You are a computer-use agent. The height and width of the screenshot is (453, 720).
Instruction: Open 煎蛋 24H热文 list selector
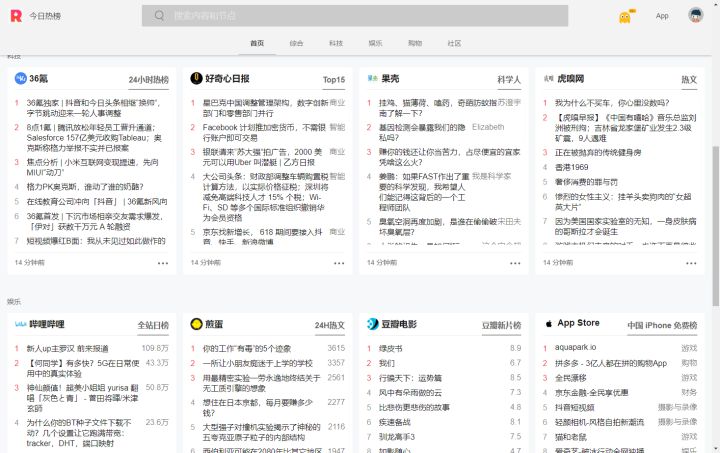pyautogui.click(x=330, y=325)
